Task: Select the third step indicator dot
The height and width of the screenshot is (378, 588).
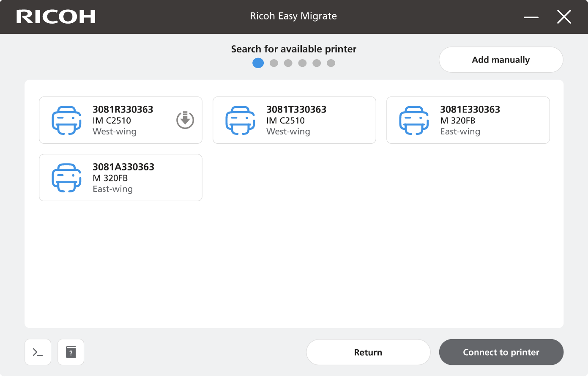Action: pyautogui.click(x=288, y=63)
